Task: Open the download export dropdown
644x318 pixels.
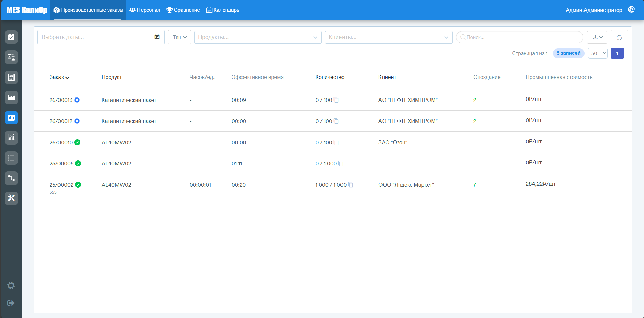Action: pos(597,37)
